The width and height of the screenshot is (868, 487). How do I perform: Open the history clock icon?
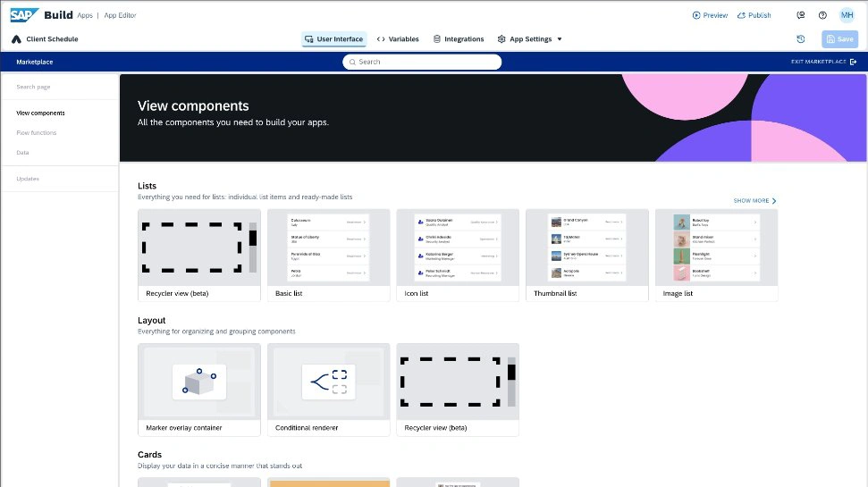pos(800,39)
